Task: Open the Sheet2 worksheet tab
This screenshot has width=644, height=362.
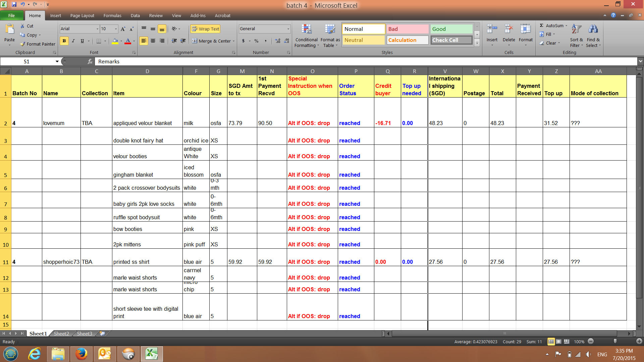Action: [x=61, y=334]
